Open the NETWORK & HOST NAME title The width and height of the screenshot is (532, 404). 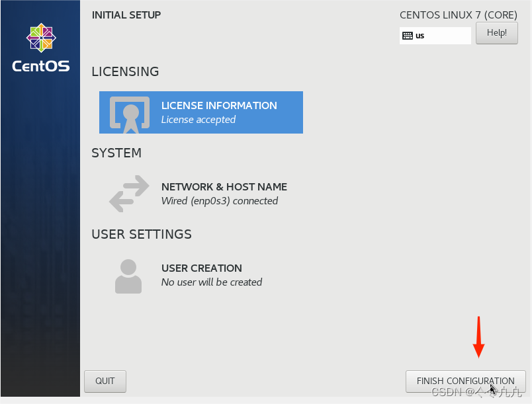point(224,186)
